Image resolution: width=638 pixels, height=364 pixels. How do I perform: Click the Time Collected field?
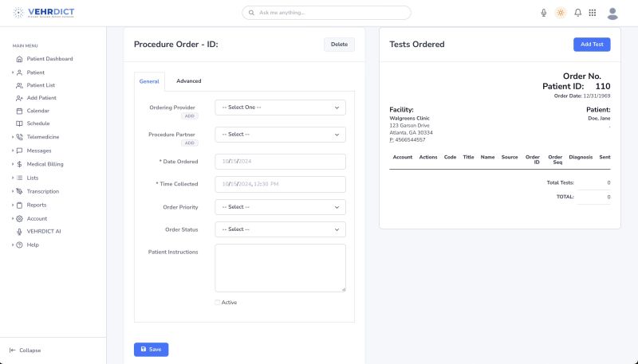[280, 185]
